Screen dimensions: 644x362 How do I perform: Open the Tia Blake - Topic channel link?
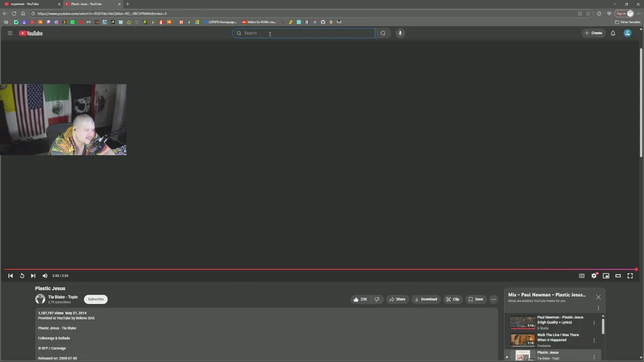click(63, 297)
